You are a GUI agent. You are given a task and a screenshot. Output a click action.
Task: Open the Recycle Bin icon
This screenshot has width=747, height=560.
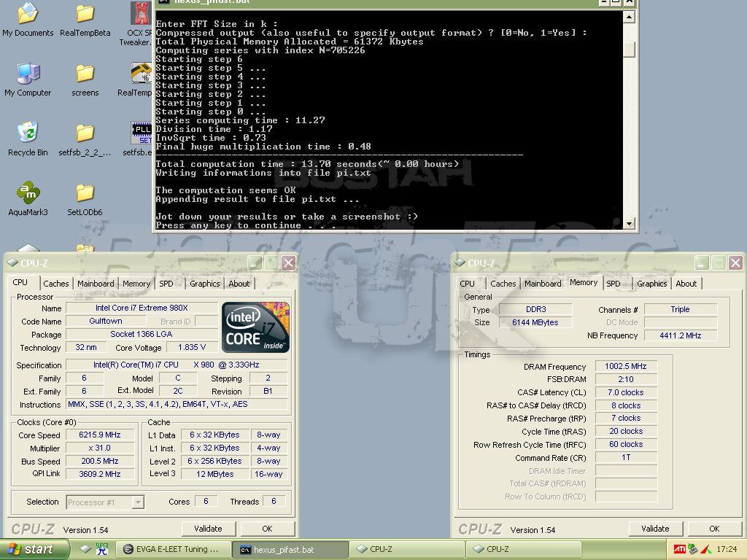click(x=28, y=139)
